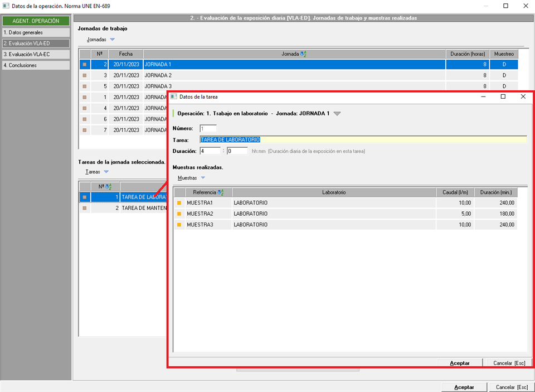Image resolution: width=535 pixels, height=392 pixels.
Task: Click the sort icon in Referencia column header
Action: (221, 192)
